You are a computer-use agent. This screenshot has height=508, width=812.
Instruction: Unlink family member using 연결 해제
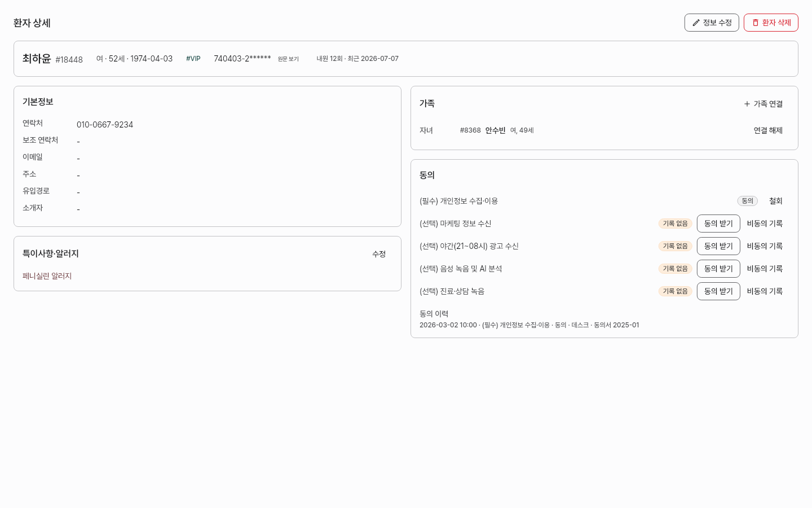coord(768,130)
